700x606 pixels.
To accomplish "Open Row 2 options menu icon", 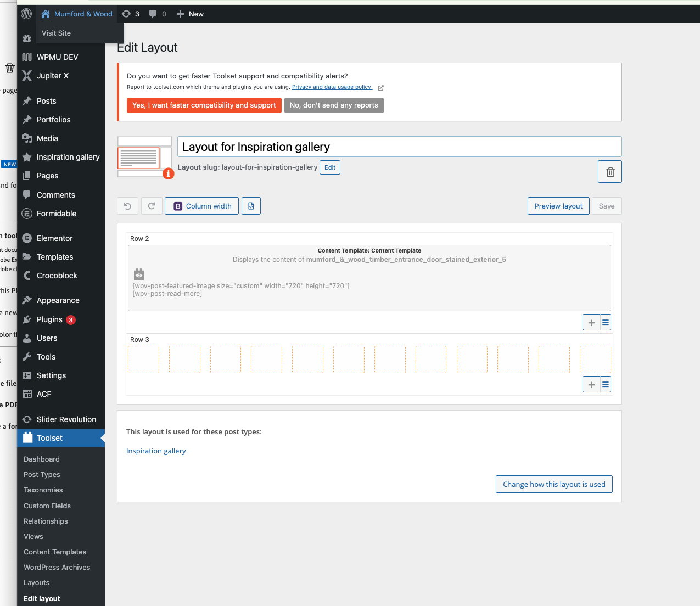I will click(x=605, y=323).
